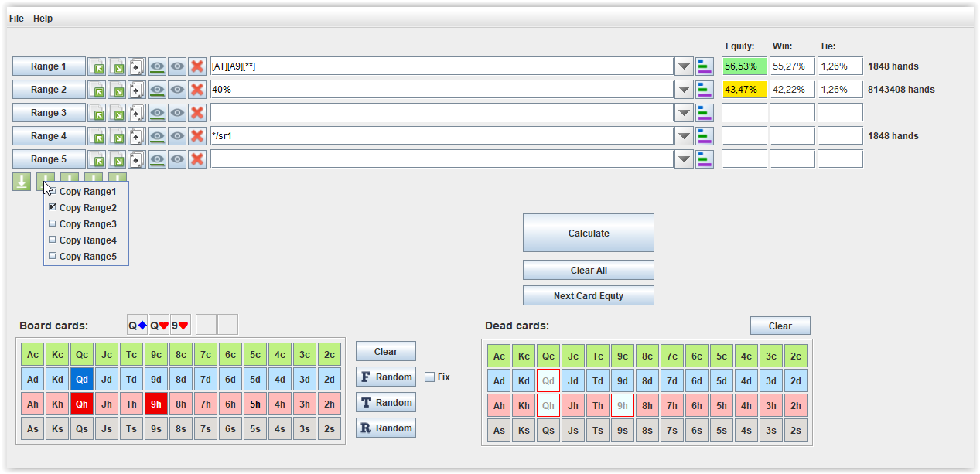980x474 pixels.
Task: Clear Range 2 with its red X icon
Action: pyautogui.click(x=197, y=90)
